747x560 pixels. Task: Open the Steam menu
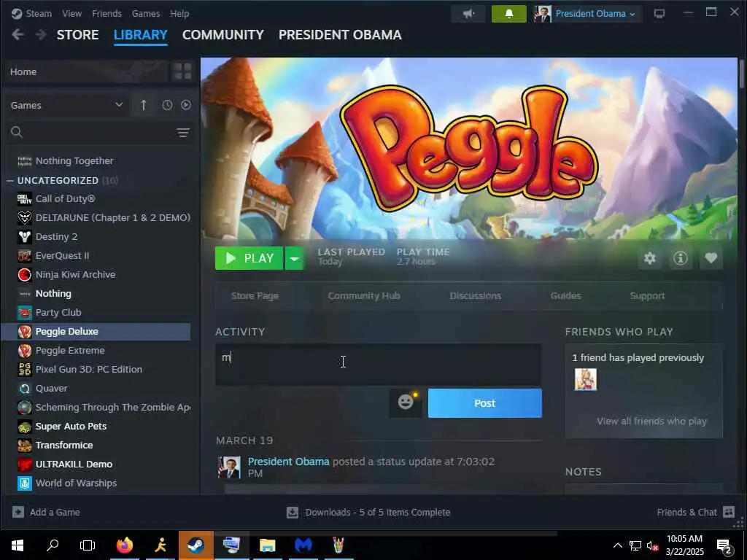(x=39, y=13)
